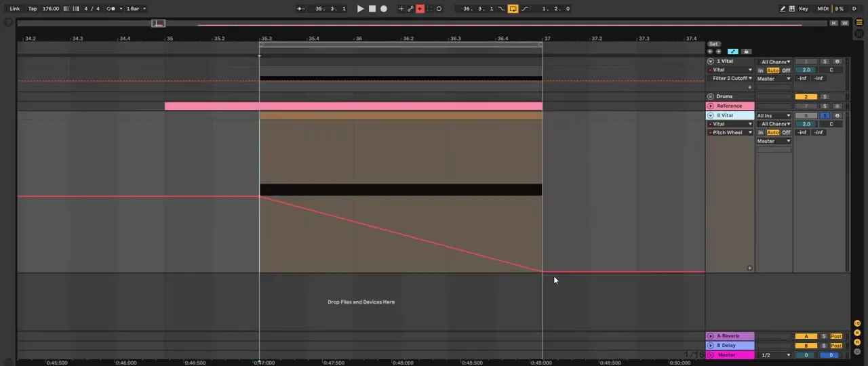This screenshot has width=868, height=366.
Task: Unfold the Reference track
Action: (x=711, y=106)
